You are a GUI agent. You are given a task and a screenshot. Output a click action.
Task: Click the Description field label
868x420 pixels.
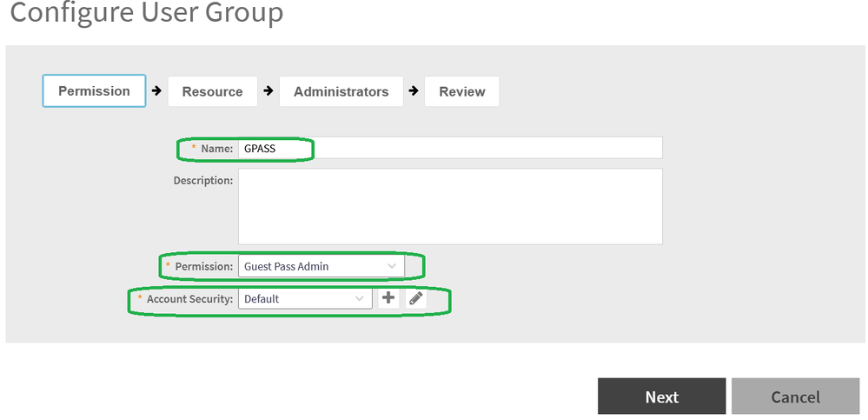(x=202, y=180)
